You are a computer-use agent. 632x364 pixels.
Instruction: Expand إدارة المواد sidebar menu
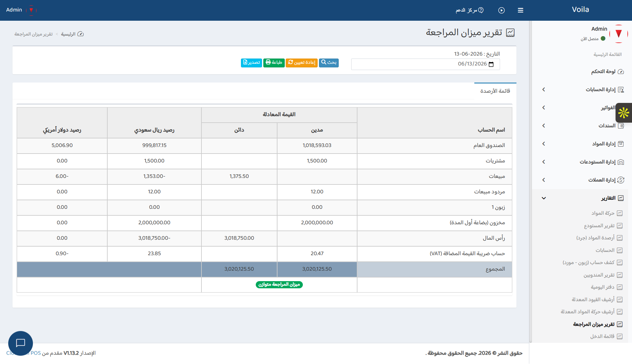tap(583, 144)
